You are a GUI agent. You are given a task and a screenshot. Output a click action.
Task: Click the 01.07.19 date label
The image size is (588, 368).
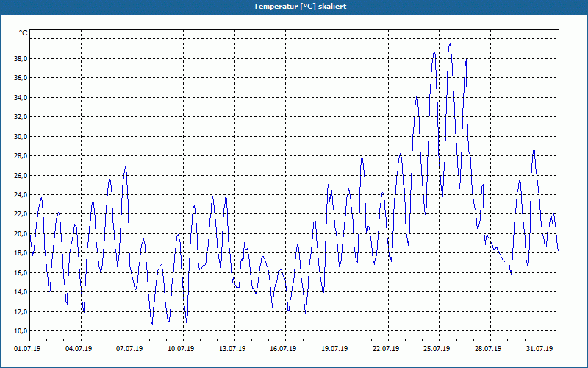[x=27, y=349]
